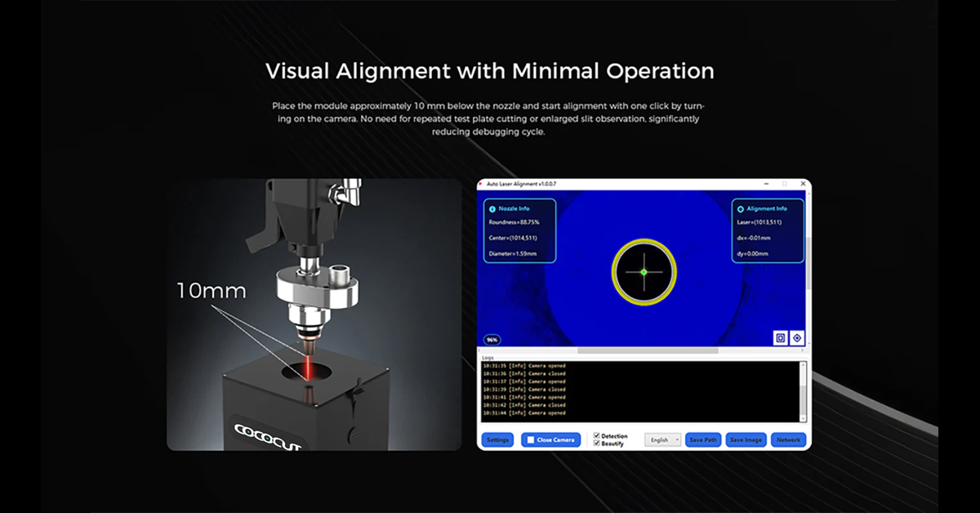Click the center-target diamond icon in camera view
Image resolution: width=980 pixels, height=513 pixels.
[x=797, y=337]
